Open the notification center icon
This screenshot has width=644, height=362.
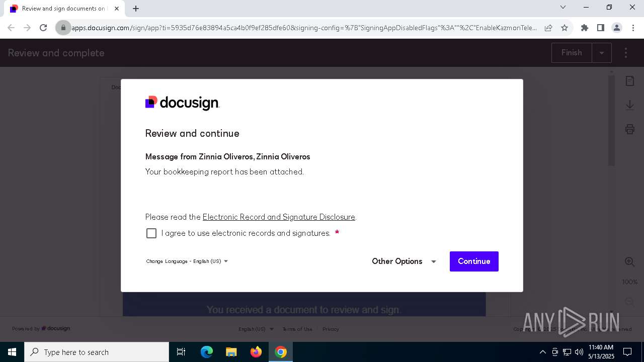coord(627,352)
